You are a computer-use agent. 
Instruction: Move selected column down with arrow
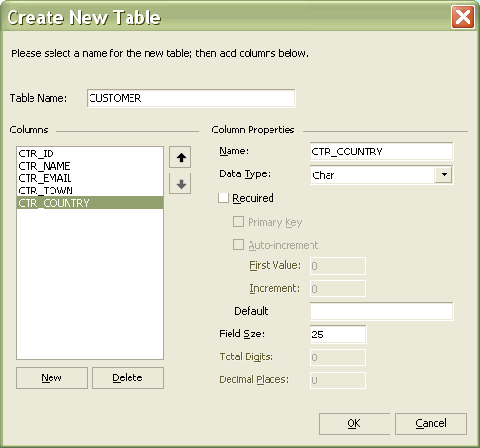(180, 184)
